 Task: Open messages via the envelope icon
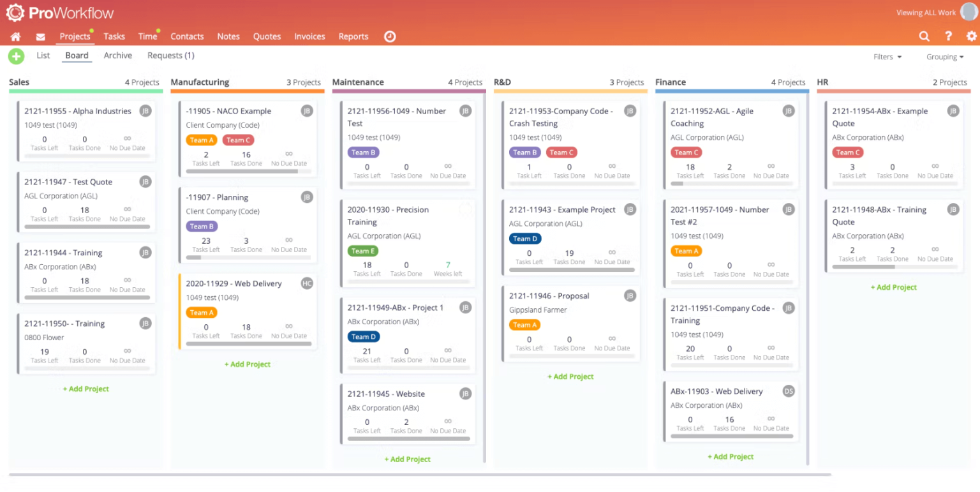pos(40,36)
